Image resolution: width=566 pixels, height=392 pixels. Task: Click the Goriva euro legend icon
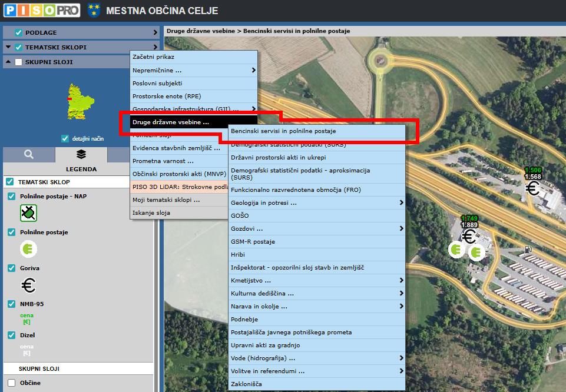28,285
